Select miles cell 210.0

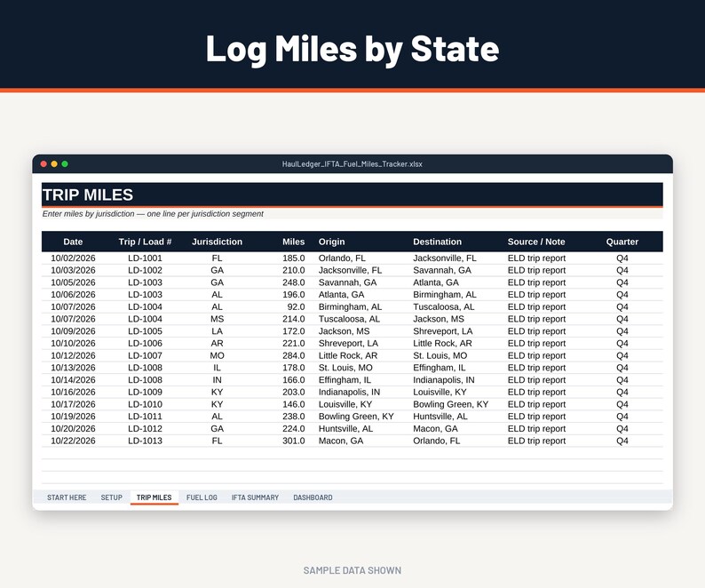[294, 270]
